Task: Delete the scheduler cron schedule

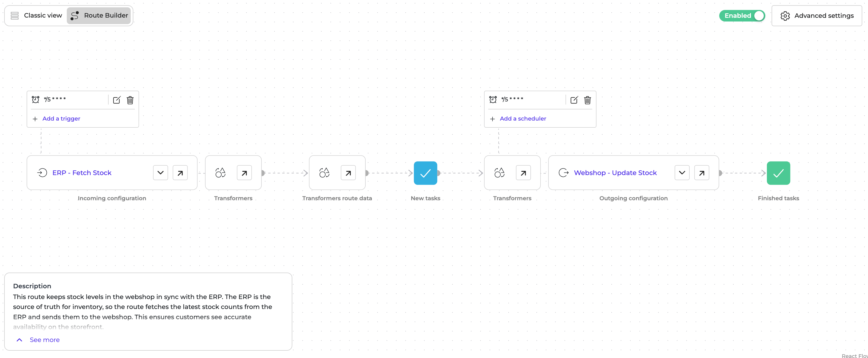Action: pyautogui.click(x=588, y=100)
